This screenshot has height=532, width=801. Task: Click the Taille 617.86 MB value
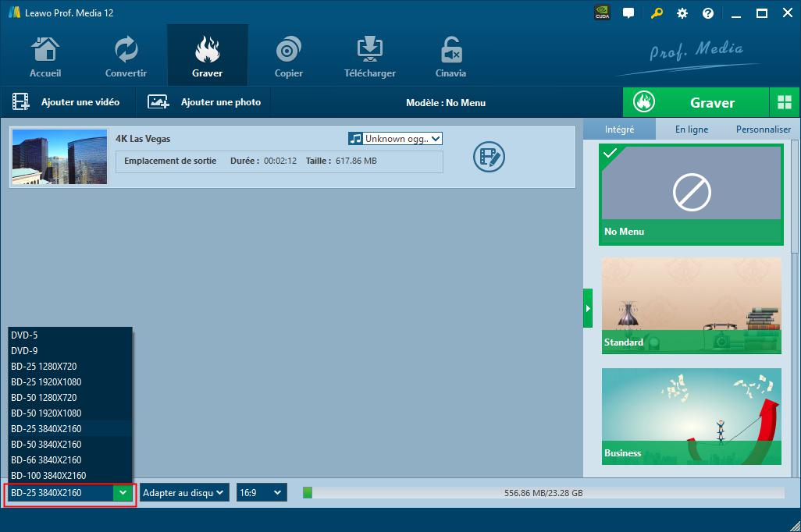pyautogui.click(x=356, y=161)
